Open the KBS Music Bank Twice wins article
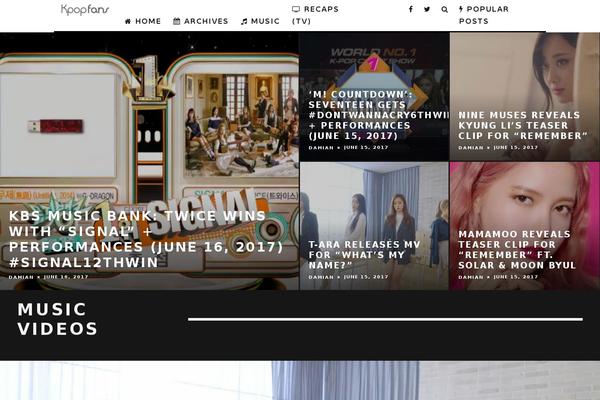 tap(146, 239)
